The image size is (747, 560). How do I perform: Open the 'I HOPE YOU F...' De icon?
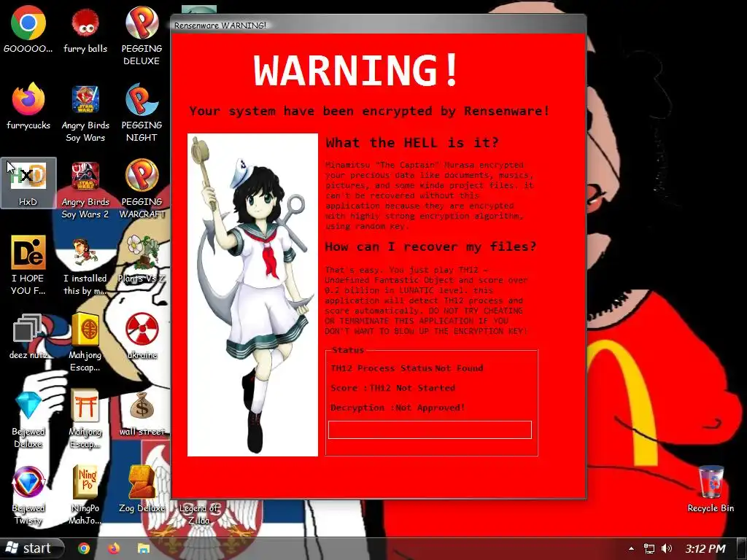tap(28, 265)
